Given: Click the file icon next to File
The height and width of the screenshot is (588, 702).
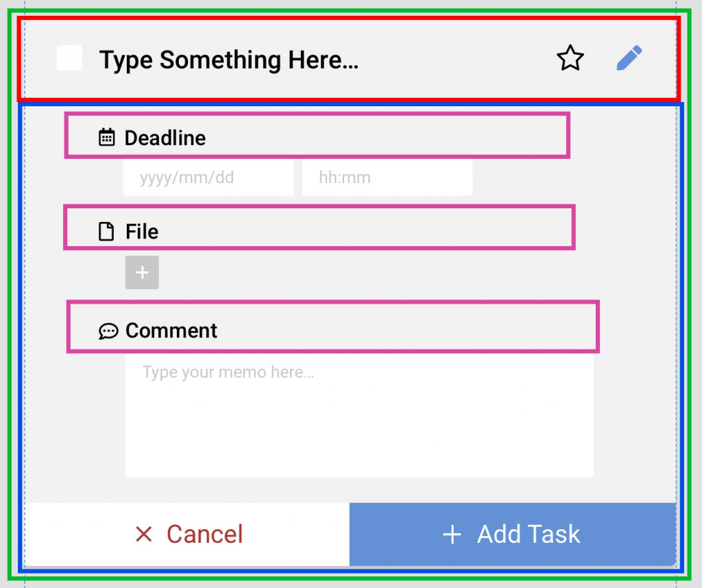Looking at the screenshot, I should 106,232.
